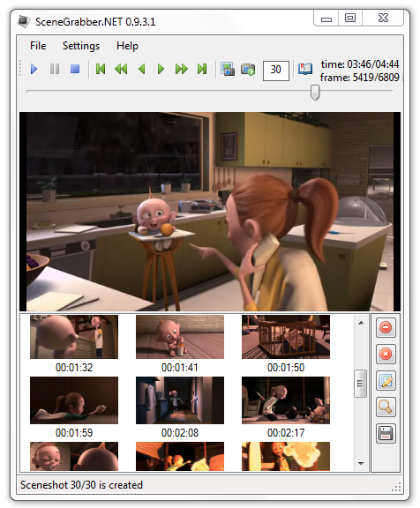
Task: Close the SceneGrabber.NET window
Action: click(383, 19)
